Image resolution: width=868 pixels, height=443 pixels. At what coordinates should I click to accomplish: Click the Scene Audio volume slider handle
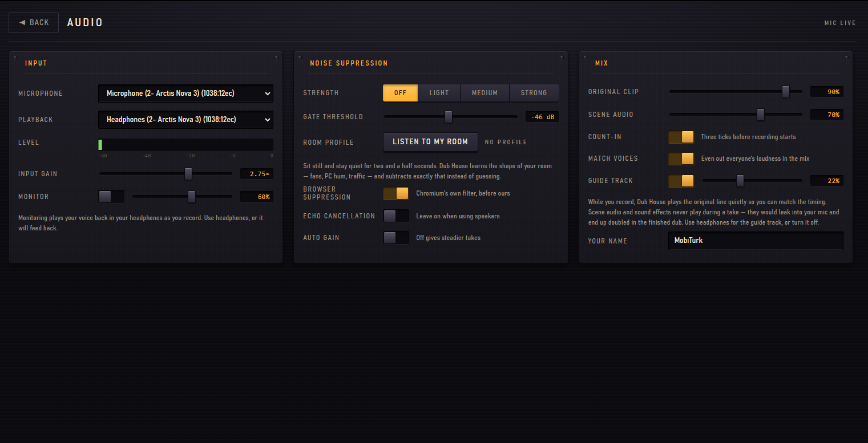pyautogui.click(x=761, y=115)
